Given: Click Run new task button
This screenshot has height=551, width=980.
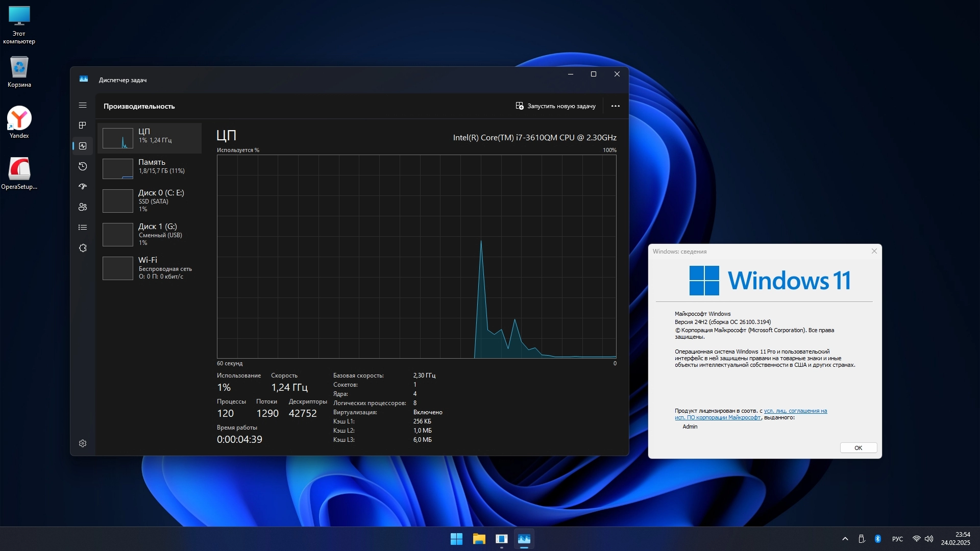Looking at the screenshot, I should [555, 106].
